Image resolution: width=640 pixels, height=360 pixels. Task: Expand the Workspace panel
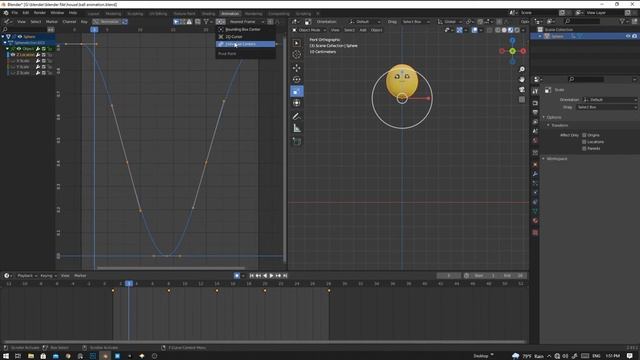click(544, 158)
